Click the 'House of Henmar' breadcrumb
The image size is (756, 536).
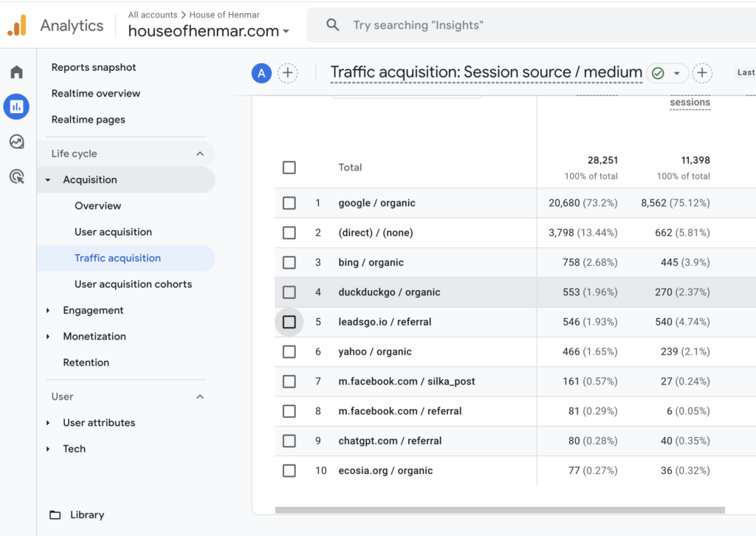pyautogui.click(x=224, y=15)
